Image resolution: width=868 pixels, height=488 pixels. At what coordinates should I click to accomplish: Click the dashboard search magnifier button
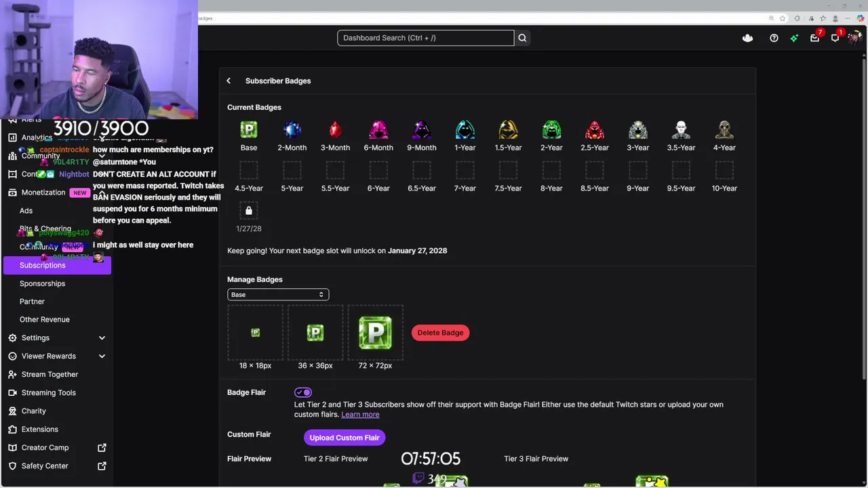click(522, 38)
